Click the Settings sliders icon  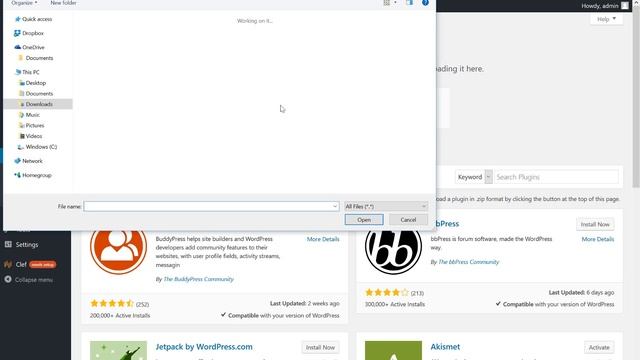(x=8, y=244)
